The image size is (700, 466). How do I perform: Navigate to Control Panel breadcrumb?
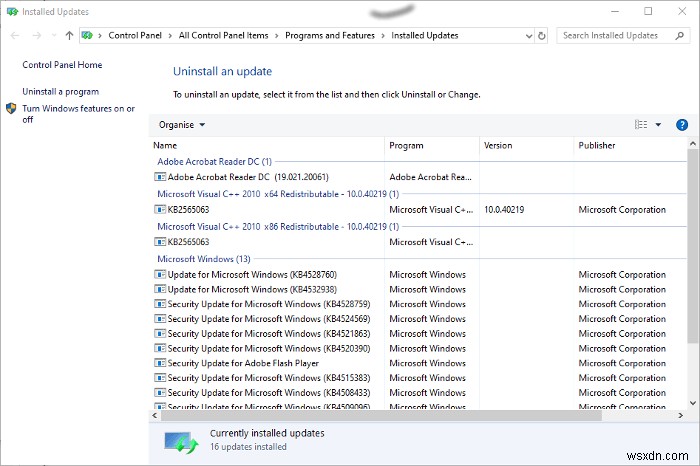coord(135,36)
